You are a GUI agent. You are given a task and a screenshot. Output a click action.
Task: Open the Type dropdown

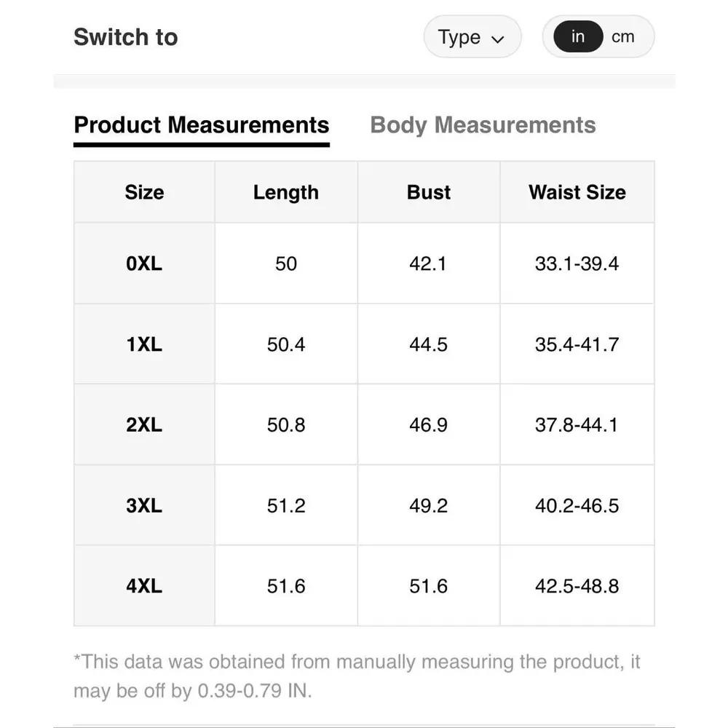click(x=472, y=37)
